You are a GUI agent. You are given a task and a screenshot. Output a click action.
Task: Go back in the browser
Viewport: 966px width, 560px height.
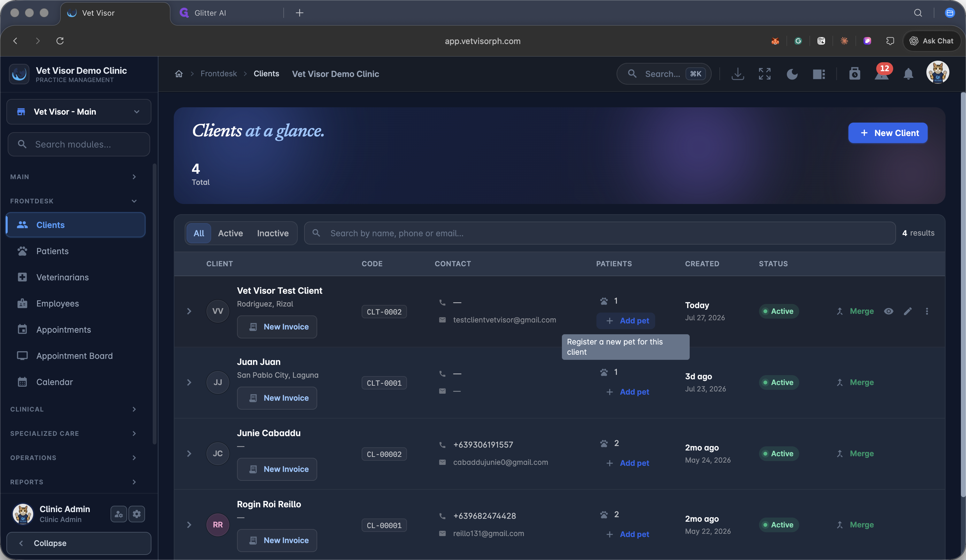pyautogui.click(x=15, y=41)
